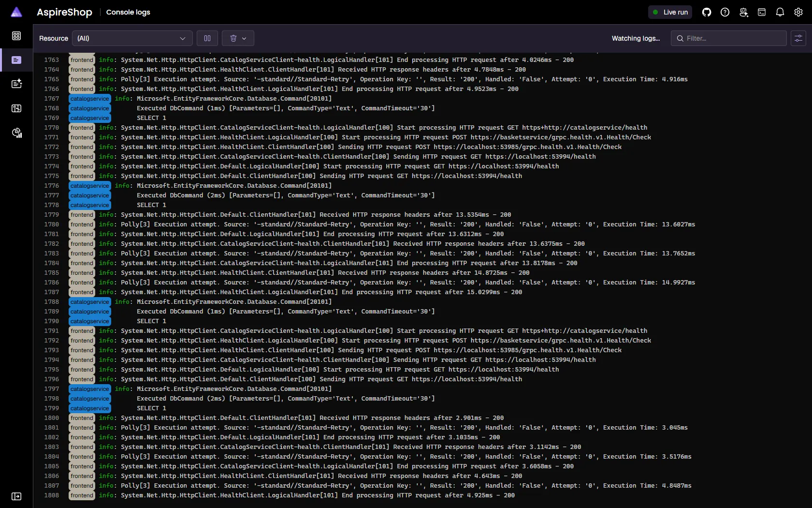812x508 pixels.
Task: Open the log view options button
Action: tap(798, 38)
